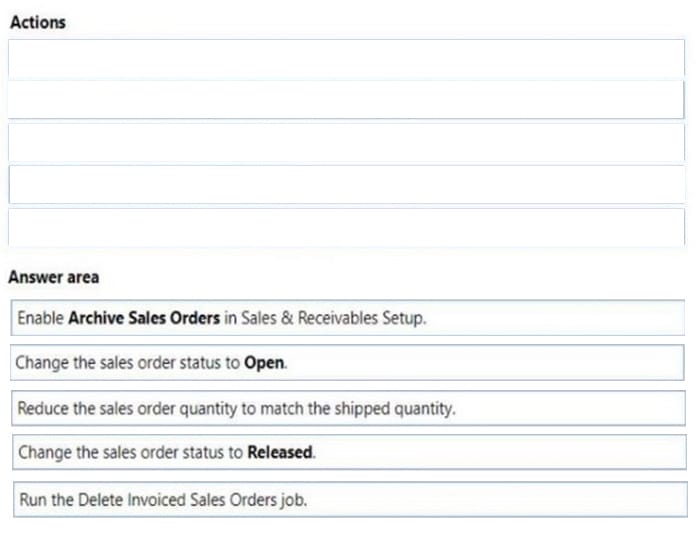Viewport: 700px width, 553px height.
Task: Click the 'Sales & Receivables Setup' text
Action: click(333, 318)
